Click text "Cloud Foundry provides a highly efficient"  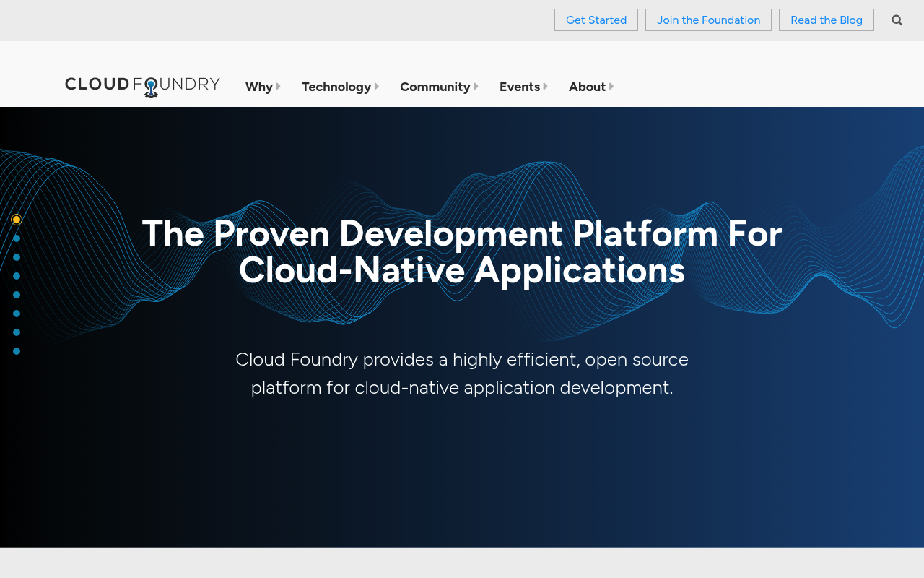point(407,359)
